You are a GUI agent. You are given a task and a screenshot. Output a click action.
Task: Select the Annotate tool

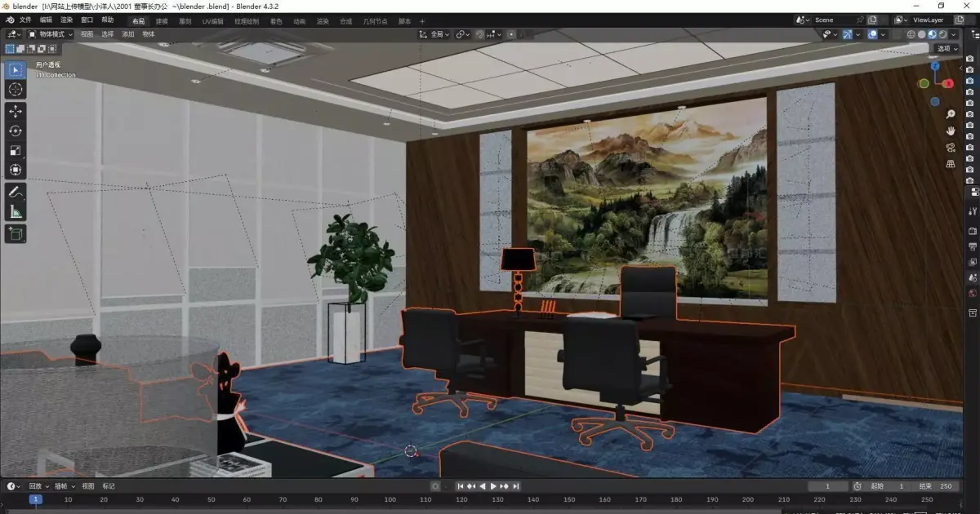tap(16, 193)
